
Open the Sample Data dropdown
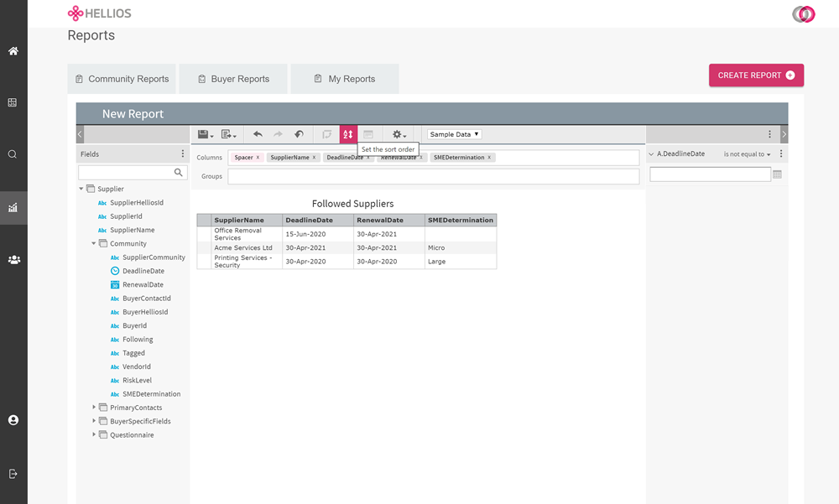tap(454, 134)
